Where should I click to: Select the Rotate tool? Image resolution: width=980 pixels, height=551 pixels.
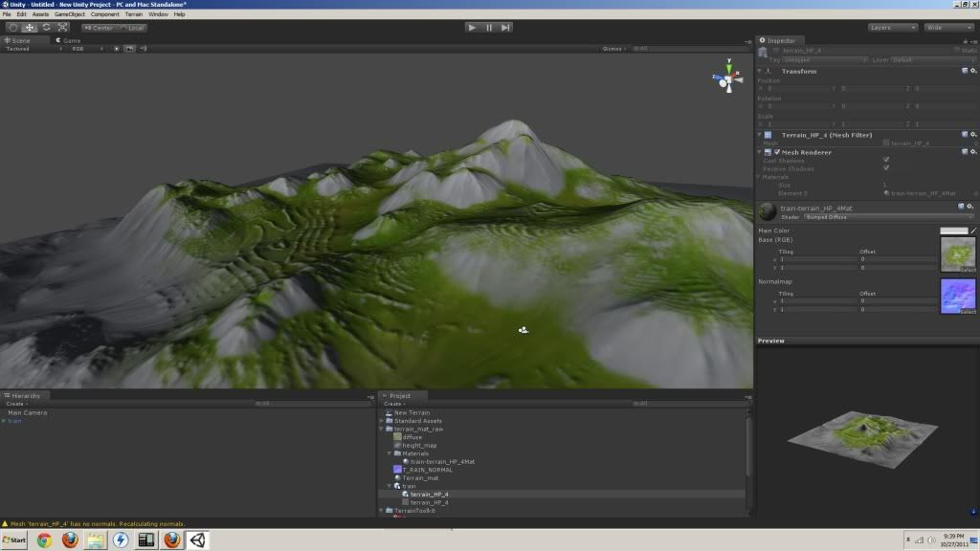click(x=46, y=28)
